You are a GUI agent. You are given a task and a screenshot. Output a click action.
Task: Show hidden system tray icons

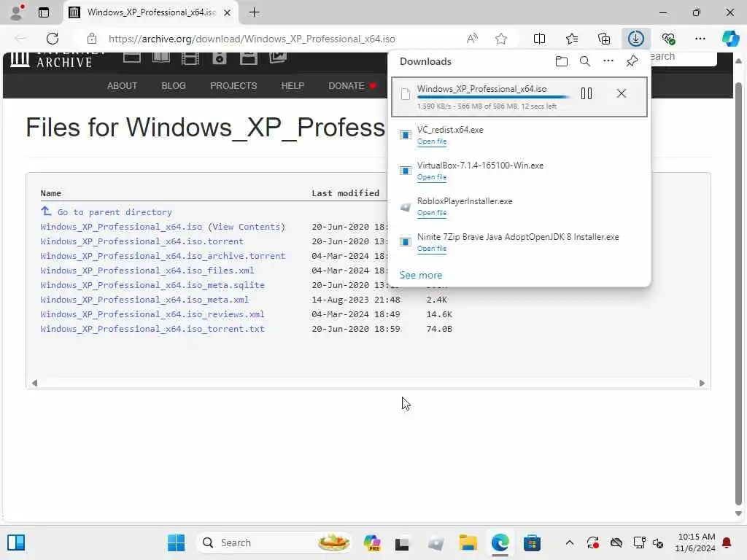click(569, 542)
